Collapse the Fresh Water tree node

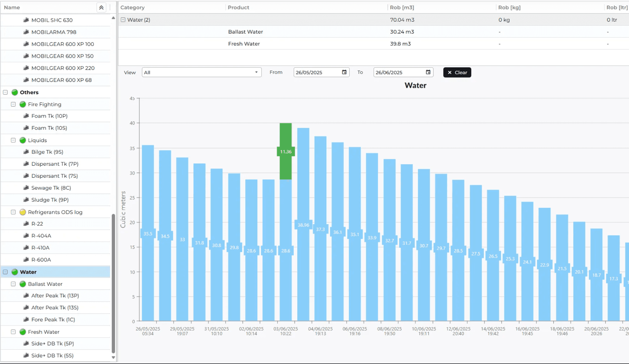point(13,332)
